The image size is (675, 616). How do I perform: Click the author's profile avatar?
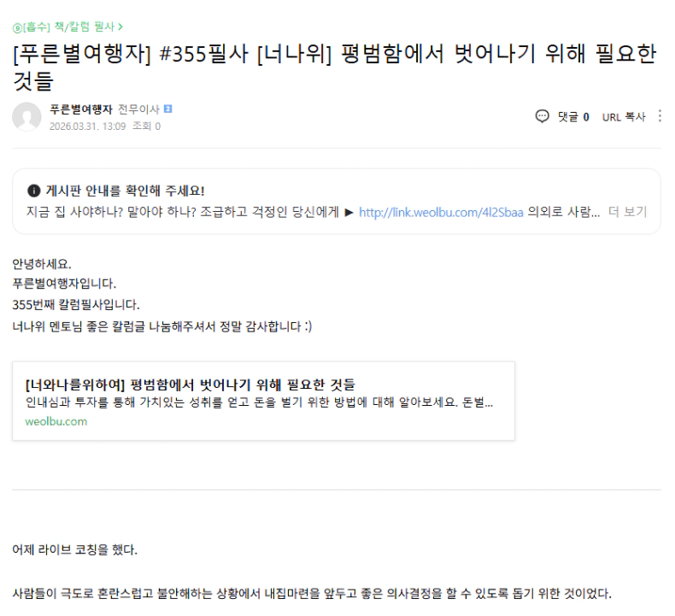(26, 117)
